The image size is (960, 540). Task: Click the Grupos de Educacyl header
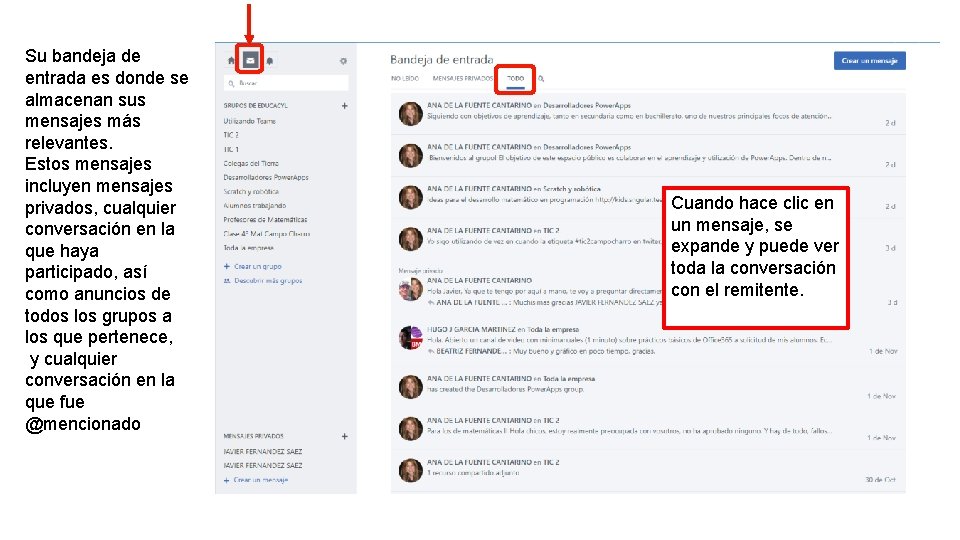(x=255, y=106)
